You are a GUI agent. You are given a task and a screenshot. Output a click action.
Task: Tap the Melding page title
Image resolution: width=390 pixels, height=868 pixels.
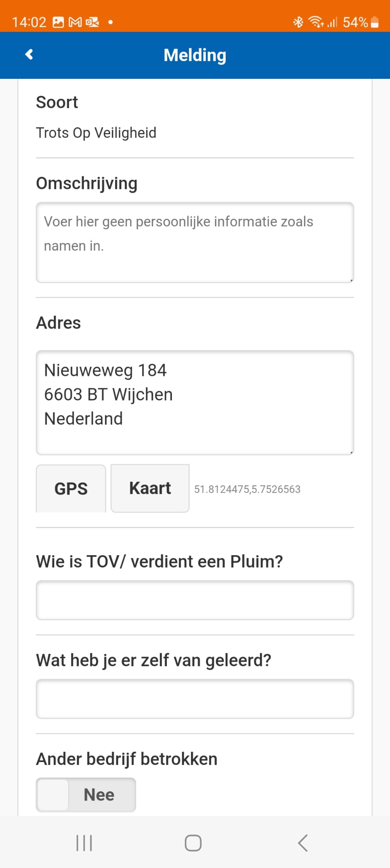pos(195,55)
